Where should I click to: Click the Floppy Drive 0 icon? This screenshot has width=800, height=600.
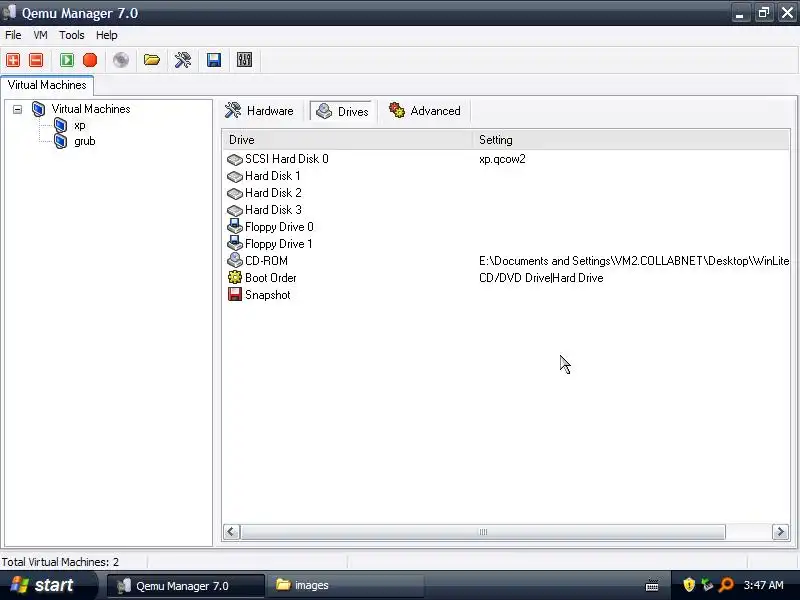click(x=235, y=227)
